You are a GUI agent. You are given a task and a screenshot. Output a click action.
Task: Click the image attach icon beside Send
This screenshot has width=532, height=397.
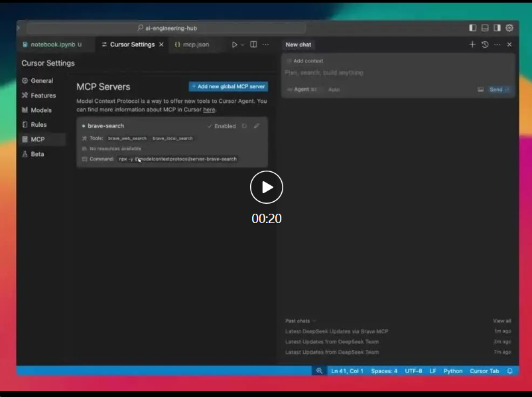click(x=481, y=90)
